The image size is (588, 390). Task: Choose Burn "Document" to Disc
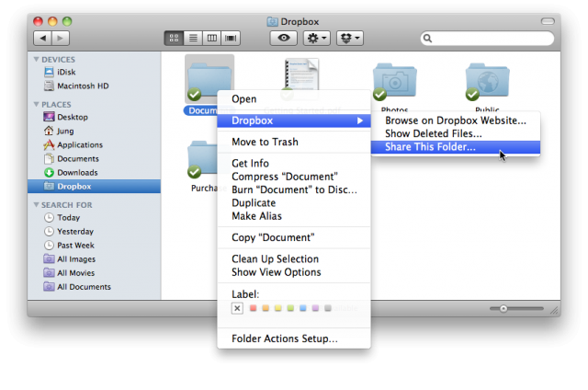[294, 189]
